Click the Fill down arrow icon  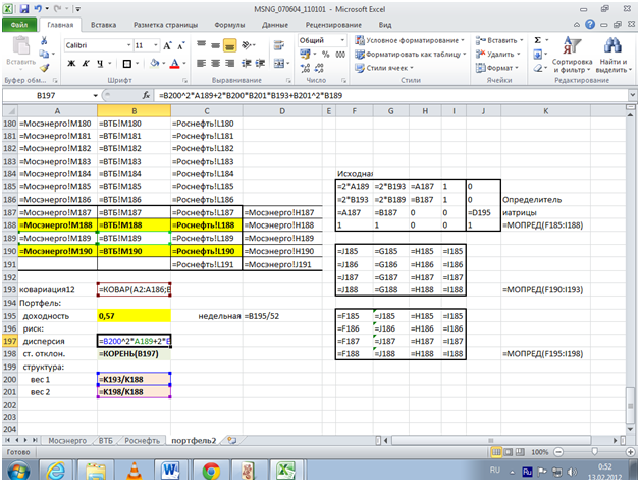(538, 54)
